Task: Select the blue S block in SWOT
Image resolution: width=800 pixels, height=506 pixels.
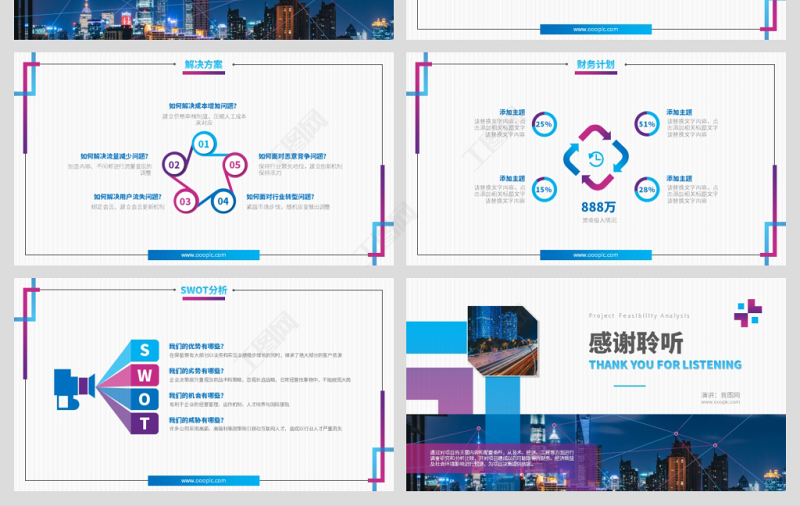Action: point(146,350)
